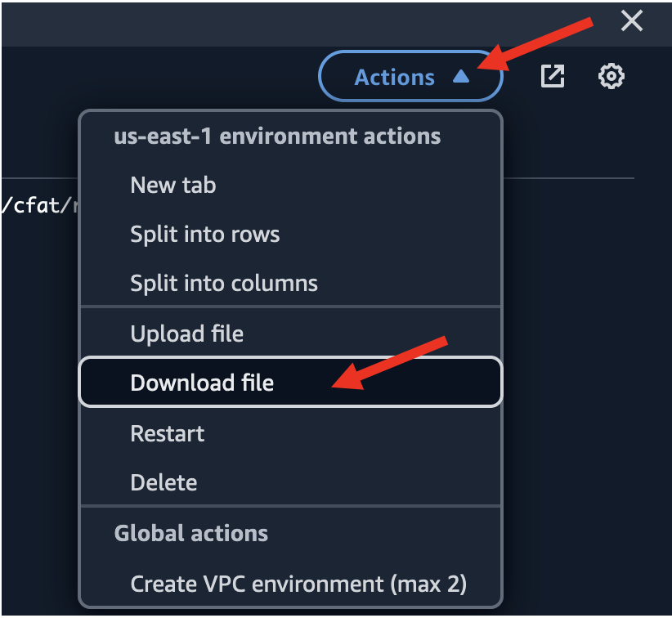The image size is (672, 618).
Task: Select the Upload file option
Action: [x=187, y=334]
